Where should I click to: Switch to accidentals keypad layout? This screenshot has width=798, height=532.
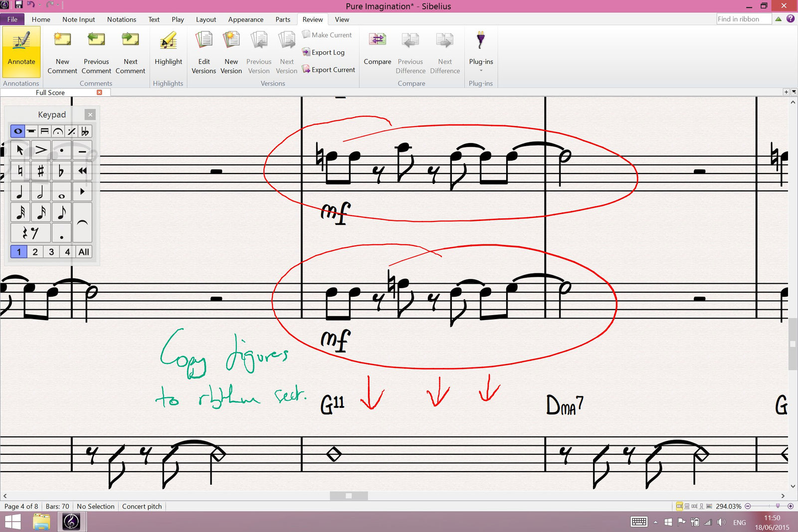click(x=85, y=131)
